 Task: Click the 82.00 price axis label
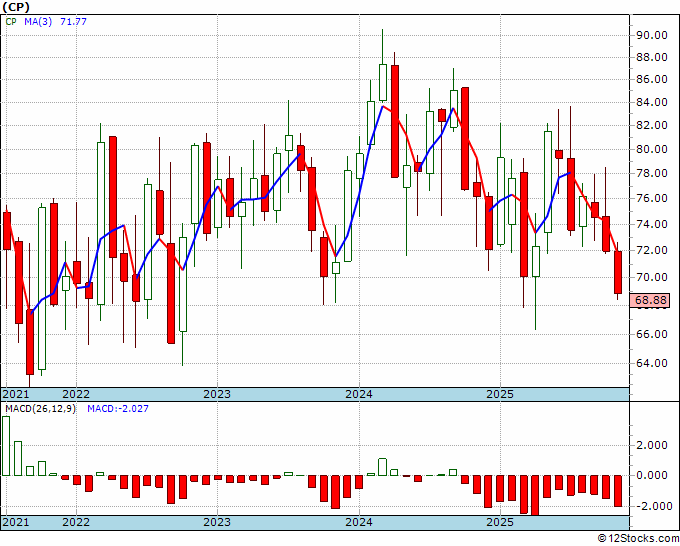[x=652, y=125]
